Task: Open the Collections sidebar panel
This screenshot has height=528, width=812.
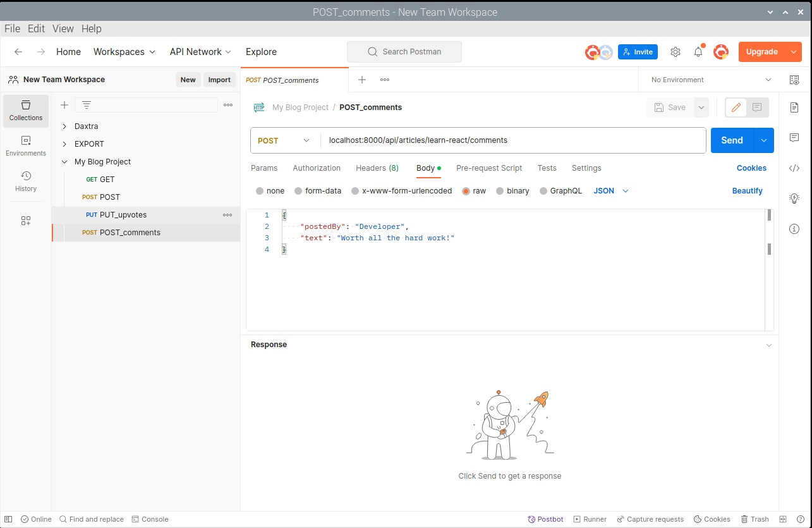Action: tap(26, 111)
